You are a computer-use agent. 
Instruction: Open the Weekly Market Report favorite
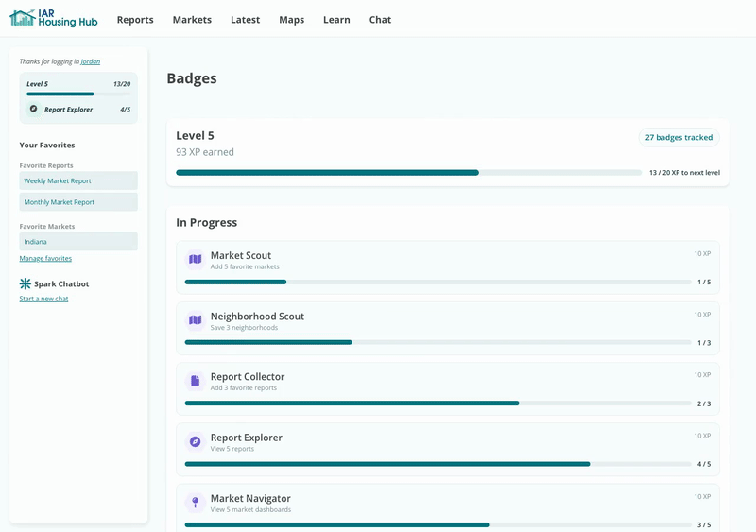click(78, 180)
